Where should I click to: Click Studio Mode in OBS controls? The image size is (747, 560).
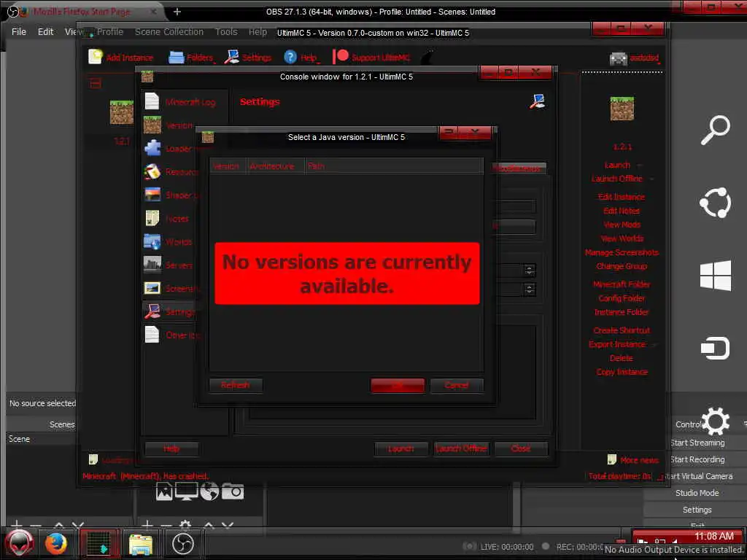(697, 493)
